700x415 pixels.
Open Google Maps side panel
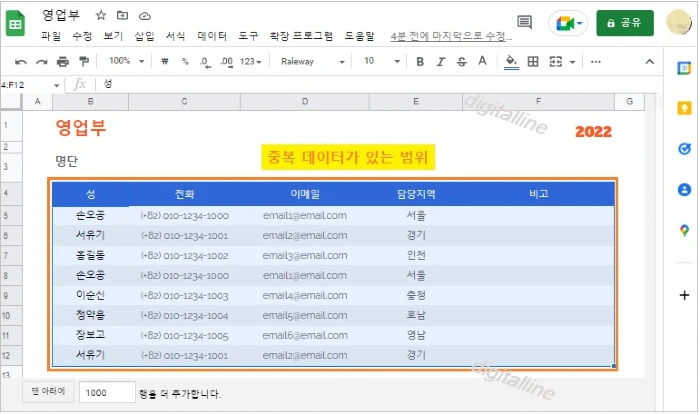[684, 230]
